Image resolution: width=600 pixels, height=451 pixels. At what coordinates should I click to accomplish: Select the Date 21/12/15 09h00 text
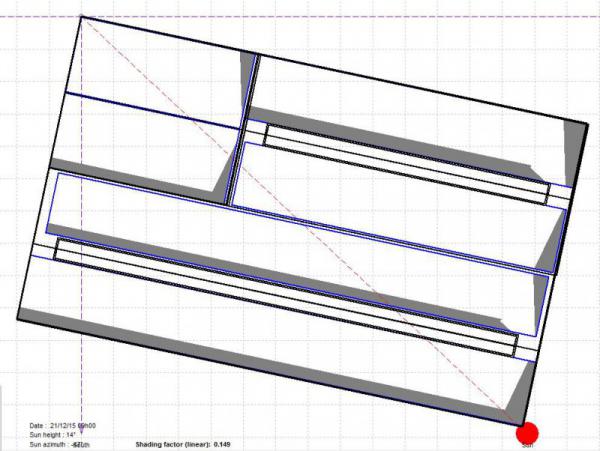point(61,425)
